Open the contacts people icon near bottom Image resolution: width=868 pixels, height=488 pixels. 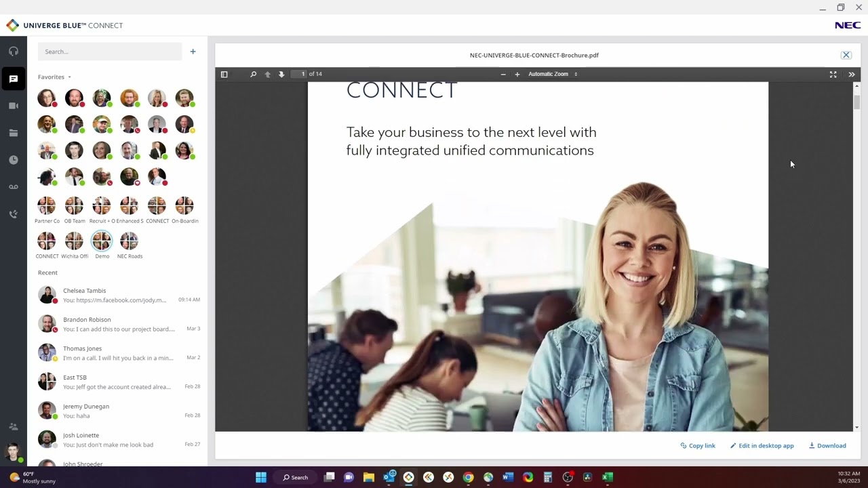coord(14,426)
